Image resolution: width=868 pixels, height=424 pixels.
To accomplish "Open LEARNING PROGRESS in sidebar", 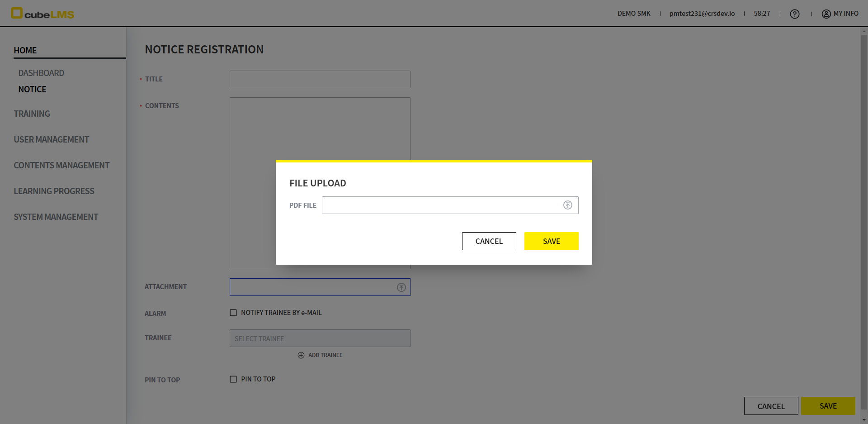I will [x=54, y=191].
